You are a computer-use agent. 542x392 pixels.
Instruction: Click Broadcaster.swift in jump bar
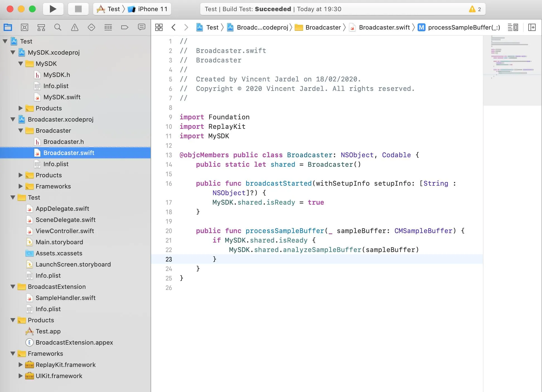(x=384, y=27)
